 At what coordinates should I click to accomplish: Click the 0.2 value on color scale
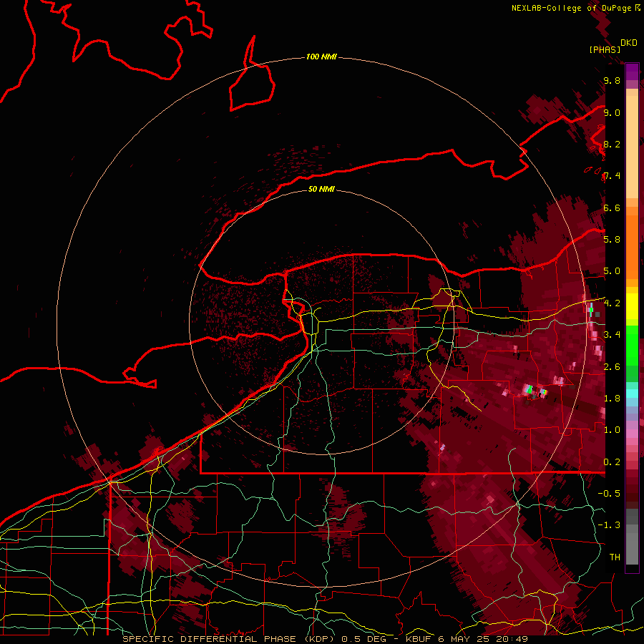(x=612, y=462)
